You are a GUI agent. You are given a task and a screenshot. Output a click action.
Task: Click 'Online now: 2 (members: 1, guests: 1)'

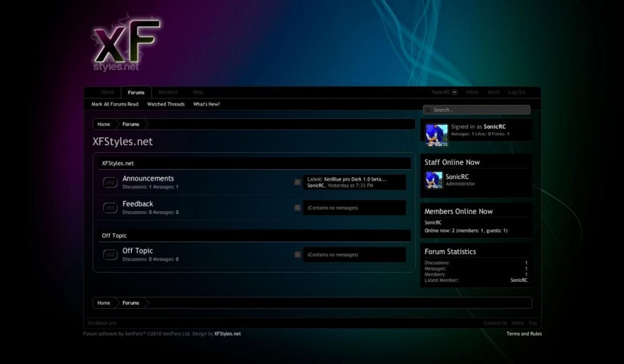[466, 231]
